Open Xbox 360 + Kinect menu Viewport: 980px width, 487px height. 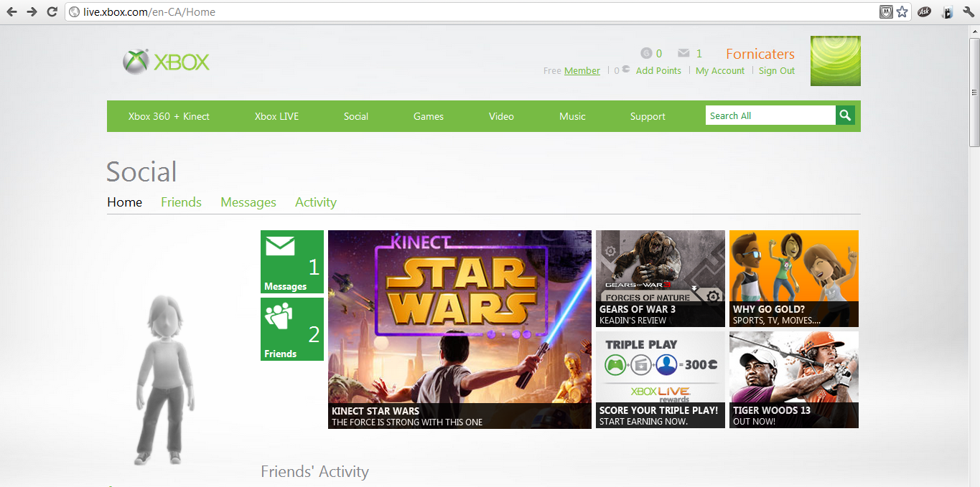point(169,116)
